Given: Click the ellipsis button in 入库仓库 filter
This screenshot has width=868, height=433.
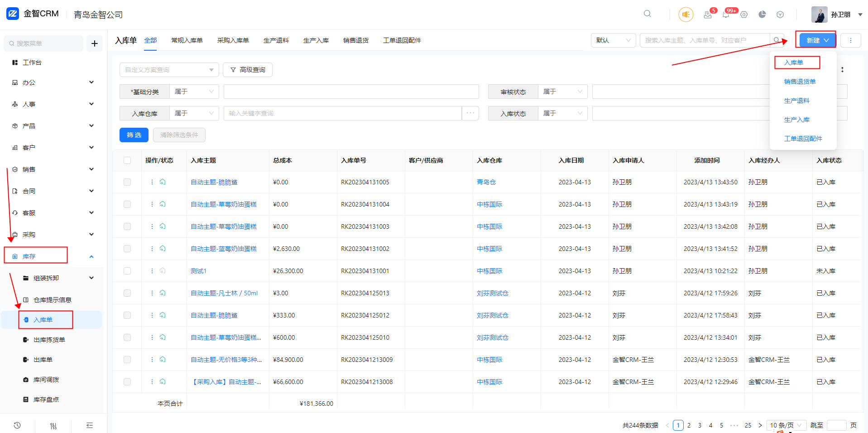Looking at the screenshot, I should tap(470, 113).
